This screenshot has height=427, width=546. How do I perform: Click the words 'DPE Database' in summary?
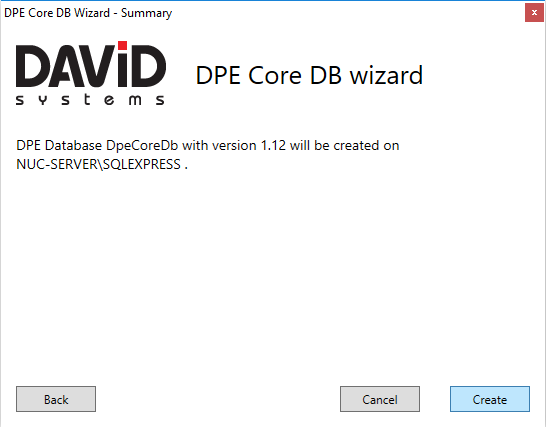point(59,146)
